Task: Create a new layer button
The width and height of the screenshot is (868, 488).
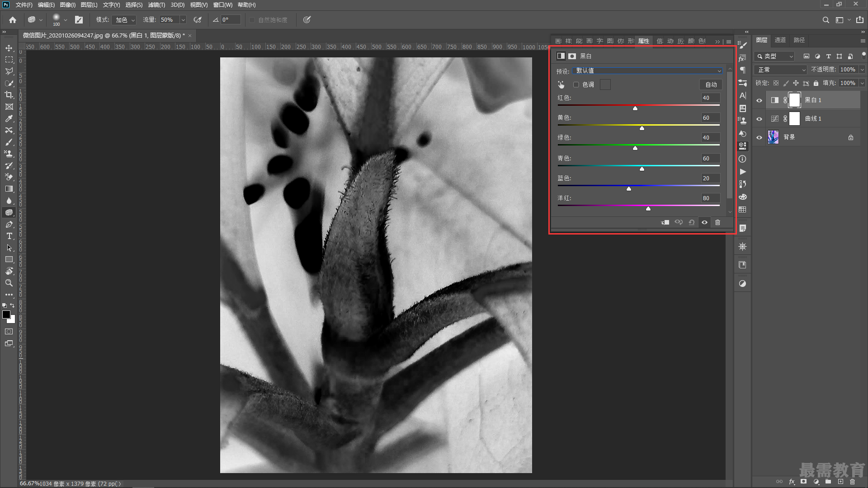Action: click(x=840, y=482)
